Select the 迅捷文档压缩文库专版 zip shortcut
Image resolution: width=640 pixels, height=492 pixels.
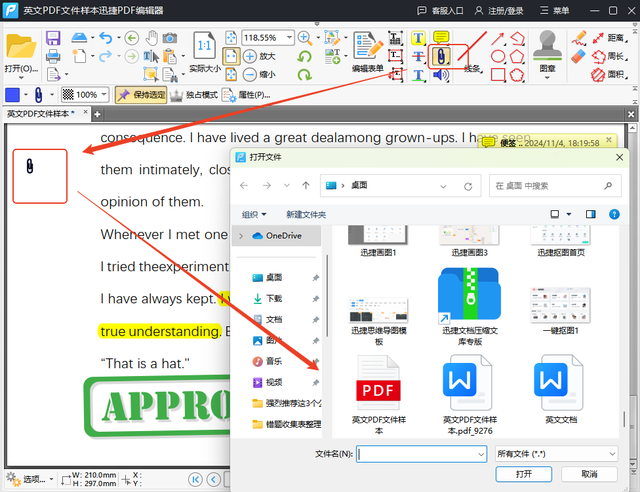(470, 306)
